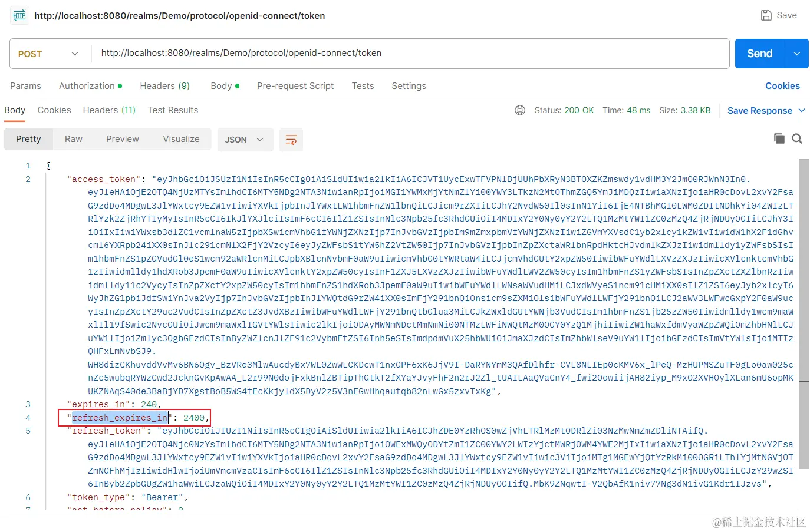Expand the Save Response options chevron
The width and height of the screenshot is (810, 532).
[x=802, y=110]
